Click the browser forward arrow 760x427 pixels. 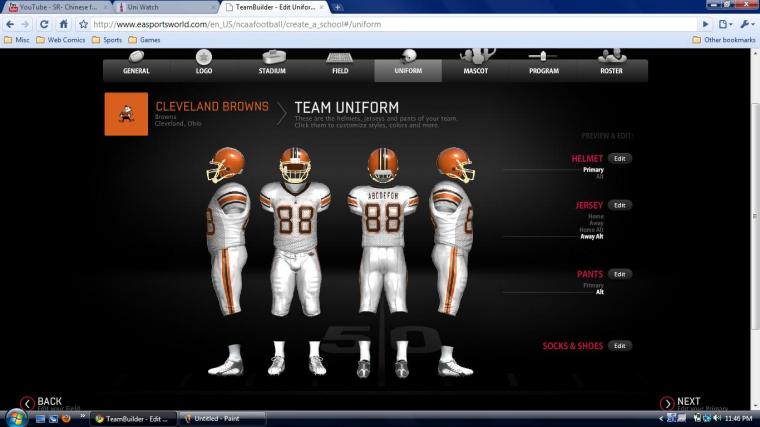[25, 24]
